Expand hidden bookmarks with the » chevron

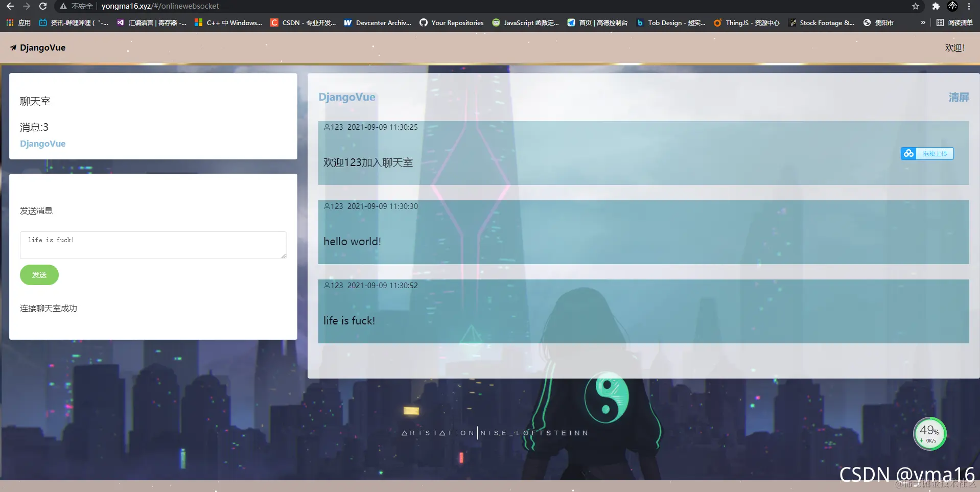923,22
